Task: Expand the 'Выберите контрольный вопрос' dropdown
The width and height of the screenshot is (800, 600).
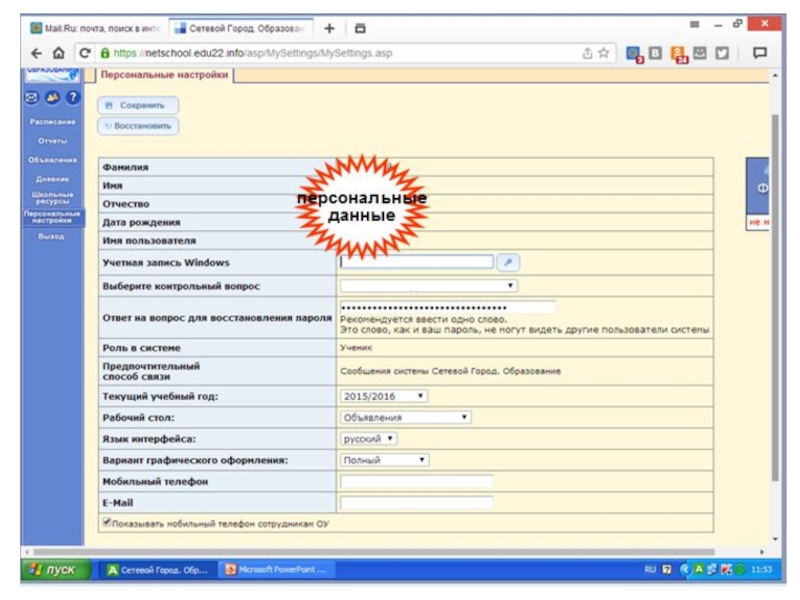Action: click(428, 286)
